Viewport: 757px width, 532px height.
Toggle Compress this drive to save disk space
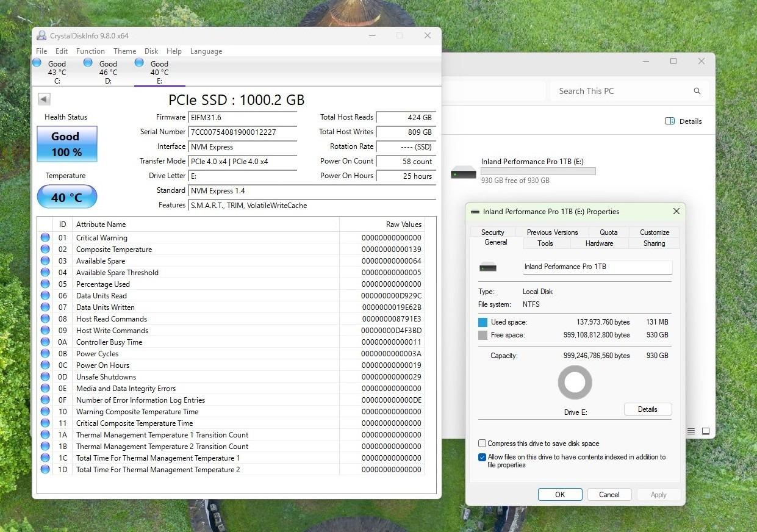pyautogui.click(x=483, y=444)
